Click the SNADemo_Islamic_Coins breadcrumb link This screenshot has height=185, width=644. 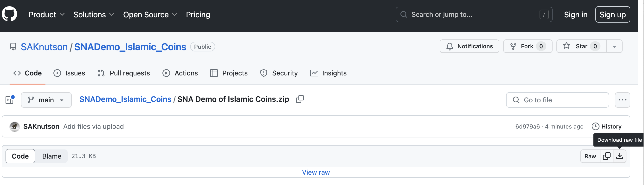point(125,99)
